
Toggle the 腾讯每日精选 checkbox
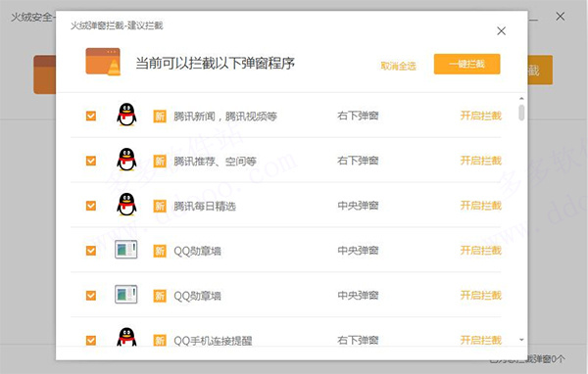tap(91, 206)
